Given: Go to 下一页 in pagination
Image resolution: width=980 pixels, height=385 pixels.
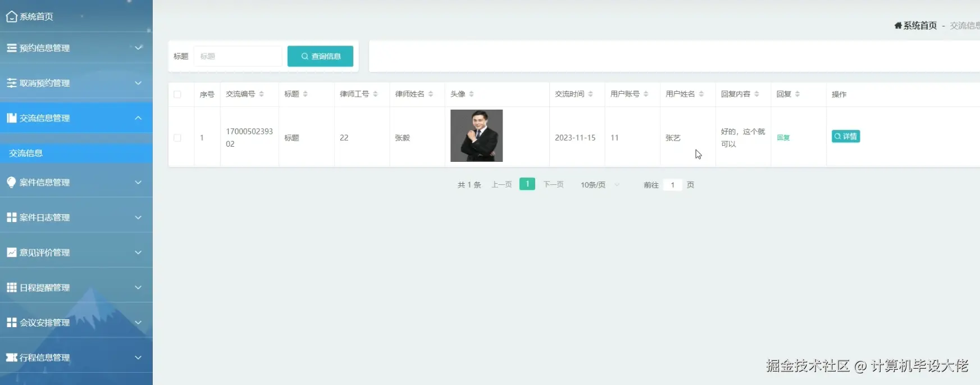Looking at the screenshot, I should (553, 184).
